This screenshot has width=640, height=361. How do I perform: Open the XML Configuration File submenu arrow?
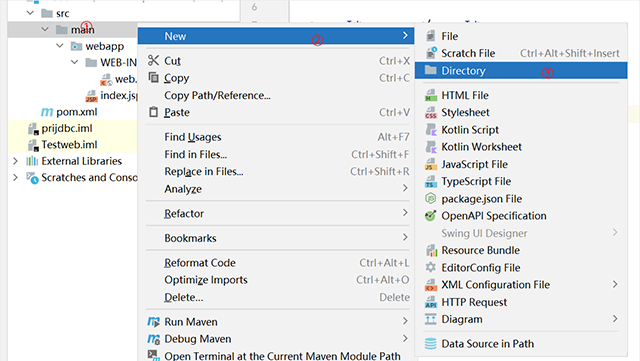615,284
